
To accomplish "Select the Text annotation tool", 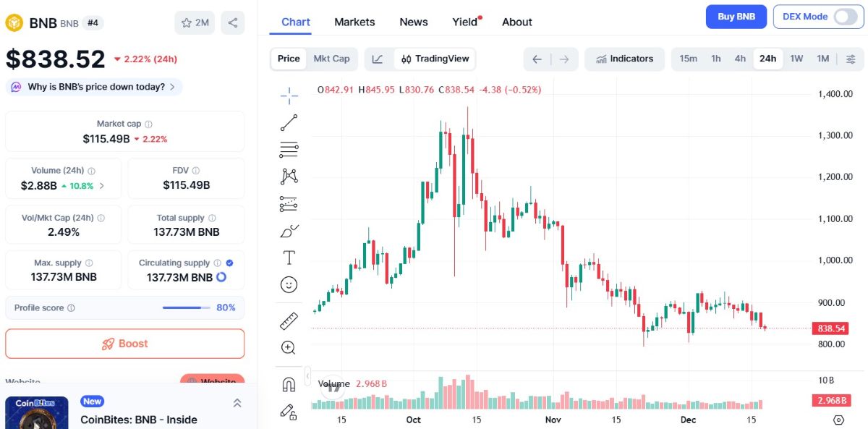I will tap(289, 257).
